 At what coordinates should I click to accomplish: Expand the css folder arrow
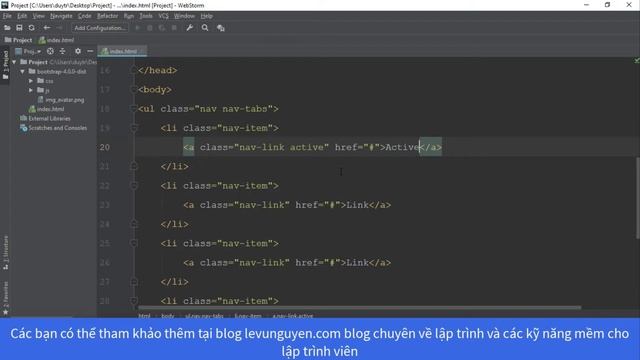[31, 81]
